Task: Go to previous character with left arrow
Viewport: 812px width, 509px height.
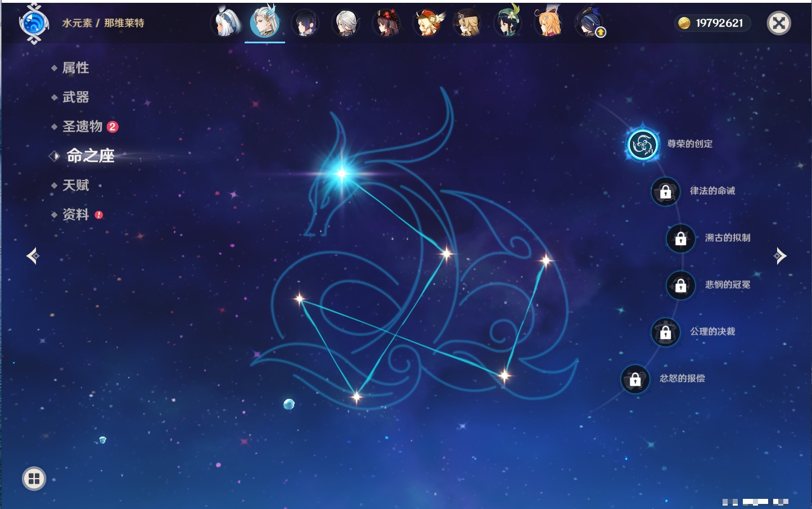Action: 33,256
